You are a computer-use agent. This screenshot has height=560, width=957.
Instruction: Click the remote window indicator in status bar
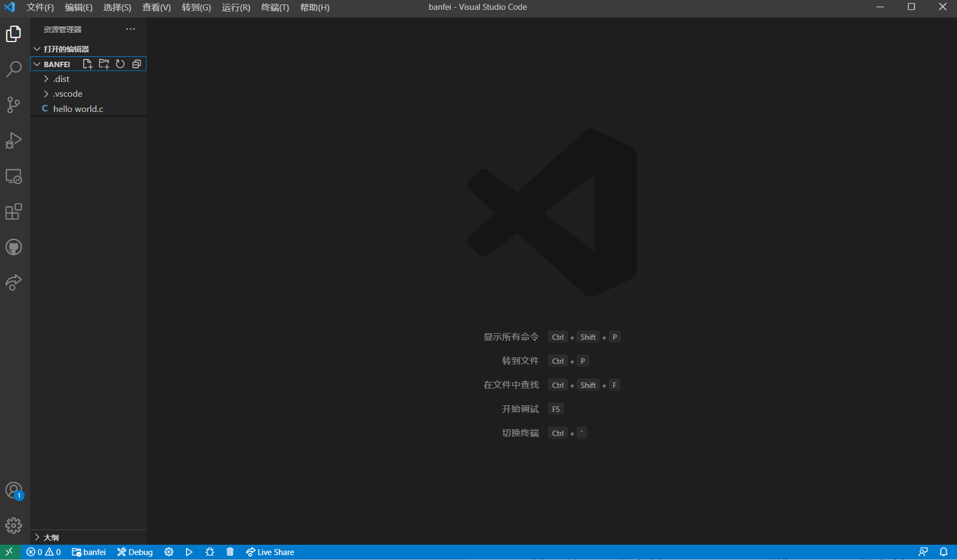(9, 552)
